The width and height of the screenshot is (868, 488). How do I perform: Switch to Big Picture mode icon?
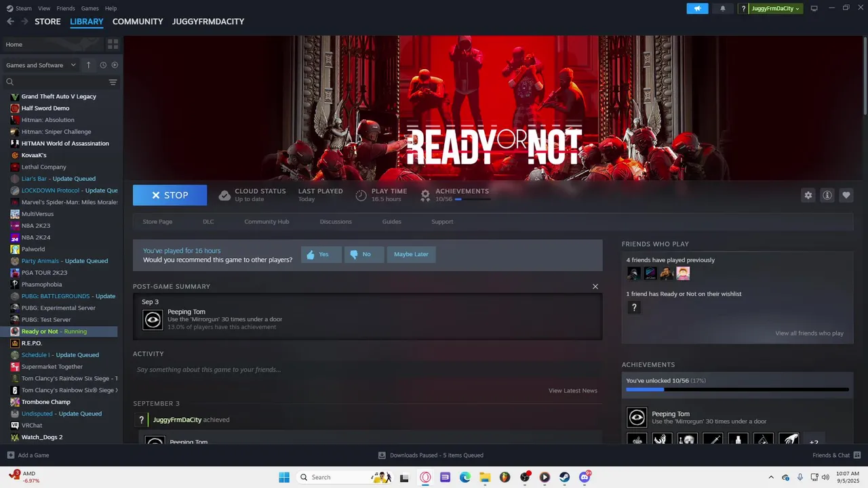pos(814,8)
